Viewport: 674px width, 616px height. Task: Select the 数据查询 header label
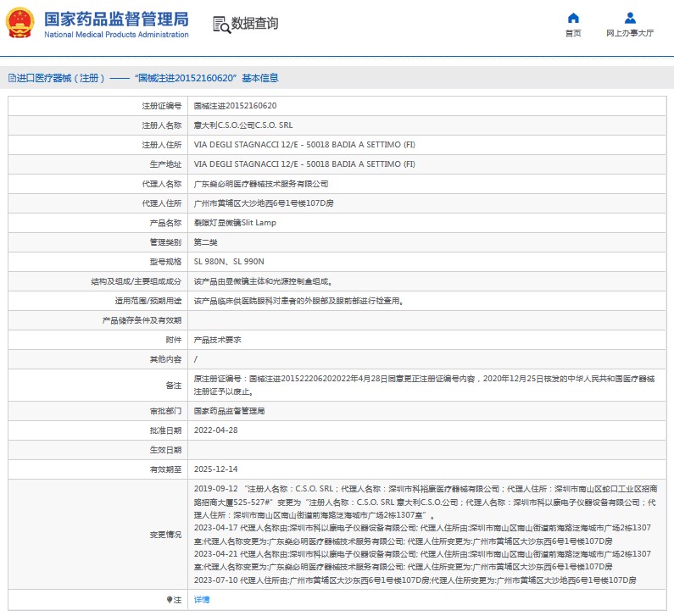[254, 24]
